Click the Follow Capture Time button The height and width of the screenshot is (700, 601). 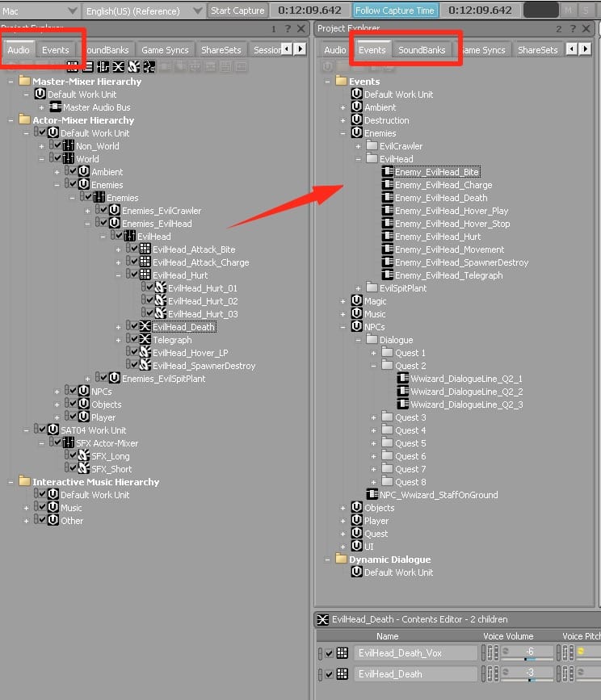click(395, 10)
